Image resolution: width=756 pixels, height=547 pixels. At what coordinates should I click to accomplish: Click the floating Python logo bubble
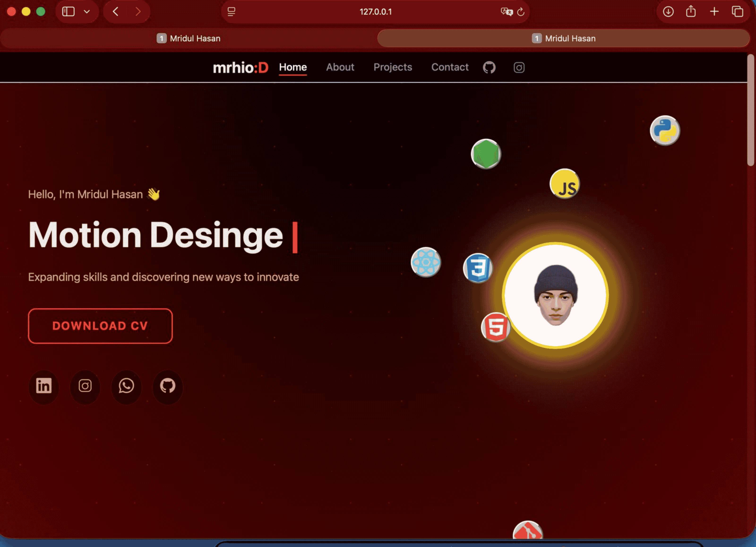click(x=665, y=130)
